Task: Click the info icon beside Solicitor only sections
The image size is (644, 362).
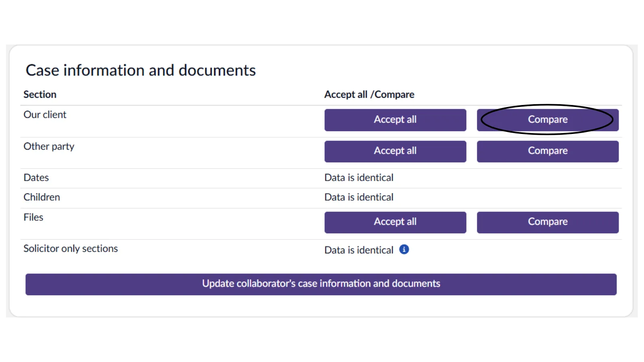Action: click(404, 249)
